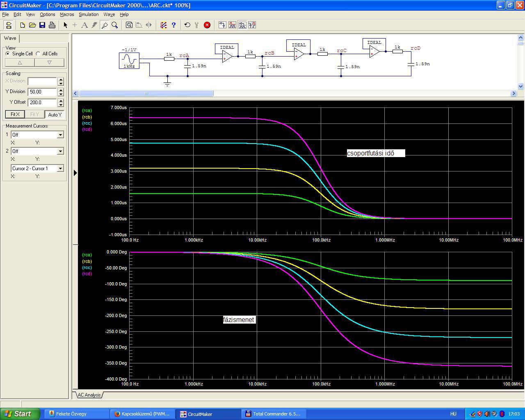Click the schematic horizontal scrollbar thumb
The image size is (525, 420).
(x=146, y=94)
